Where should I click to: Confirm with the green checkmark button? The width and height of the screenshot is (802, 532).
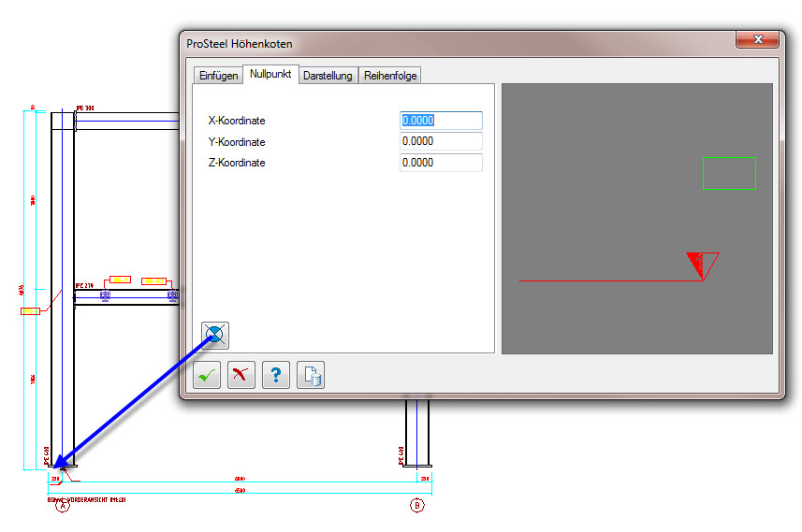(207, 375)
